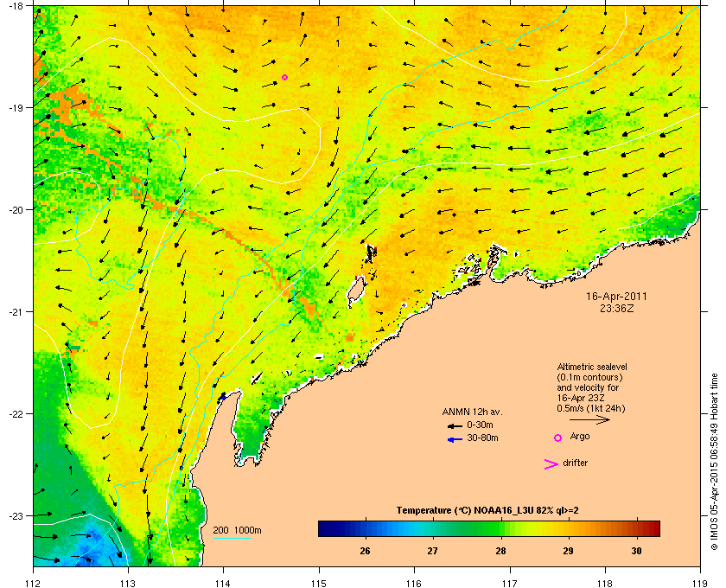Click the color bar tick label 29
The width and height of the screenshot is (726, 588).
point(568,551)
